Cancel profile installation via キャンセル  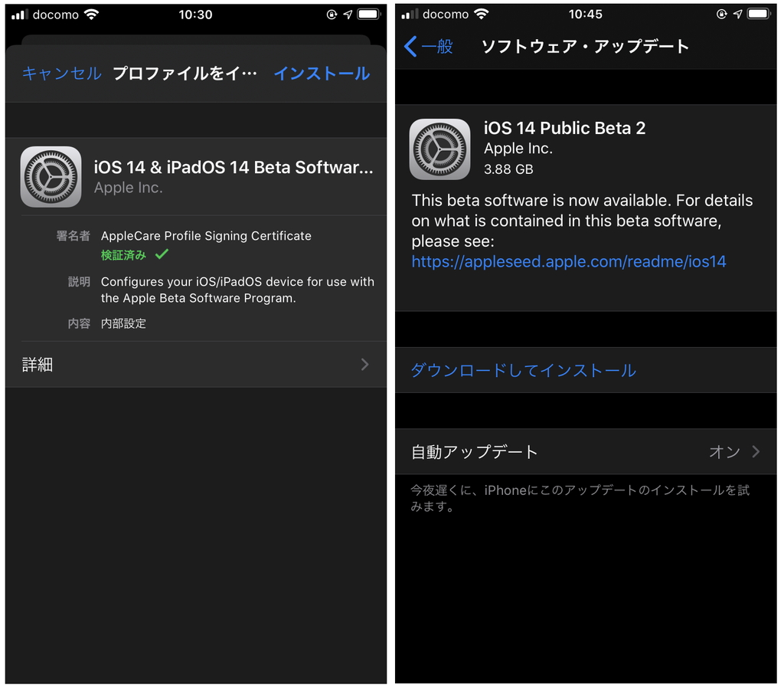click(x=61, y=74)
